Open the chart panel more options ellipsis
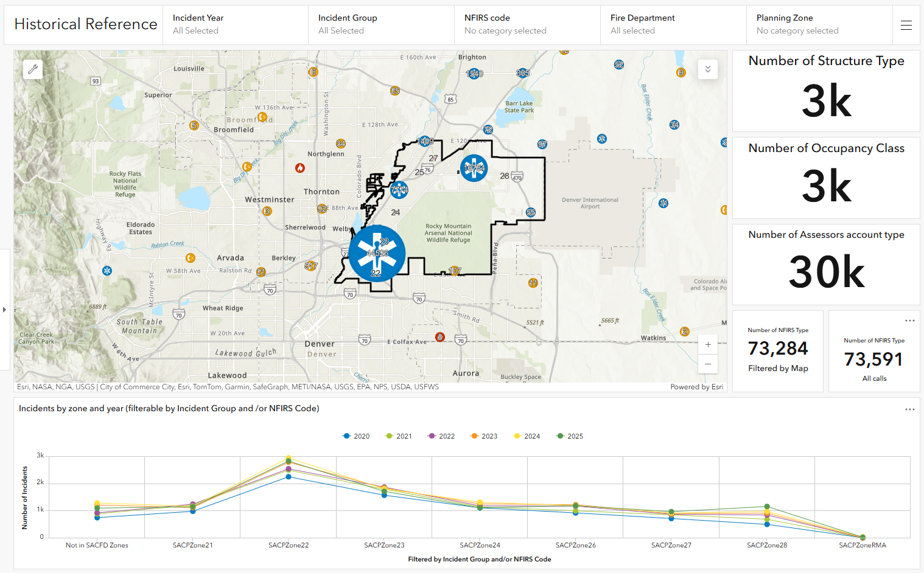924x573 pixels. click(x=909, y=409)
